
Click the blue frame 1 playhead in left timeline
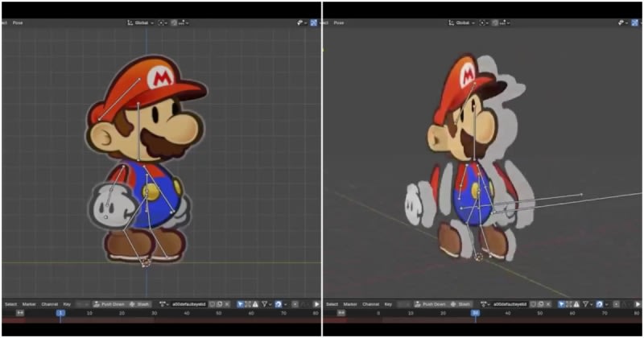pos(60,313)
